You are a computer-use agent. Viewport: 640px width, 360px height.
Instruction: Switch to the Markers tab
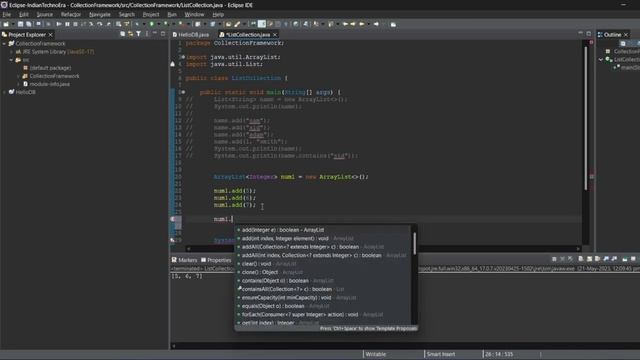tap(184, 260)
